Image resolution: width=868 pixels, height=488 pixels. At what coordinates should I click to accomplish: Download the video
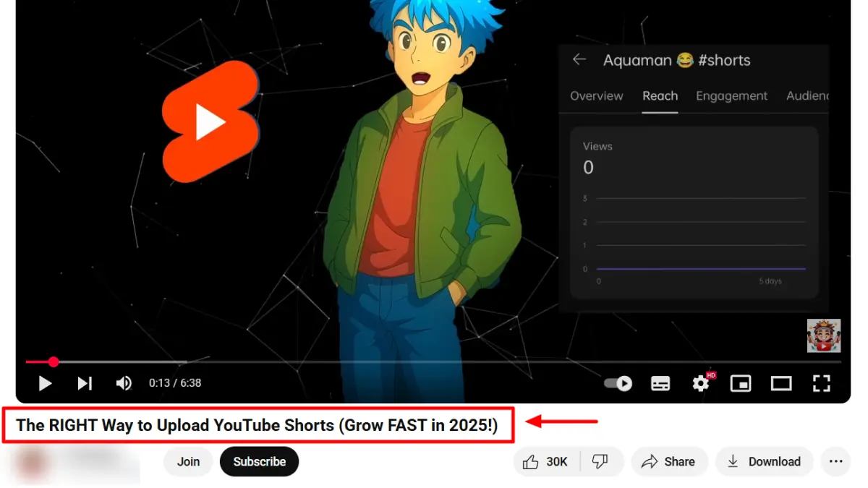click(765, 461)
